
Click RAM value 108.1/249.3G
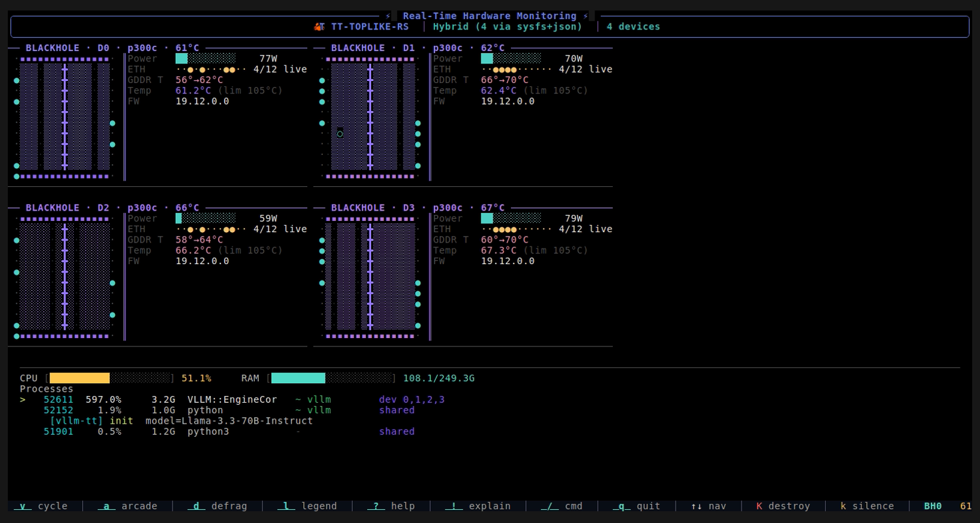(x=439, y=378)
